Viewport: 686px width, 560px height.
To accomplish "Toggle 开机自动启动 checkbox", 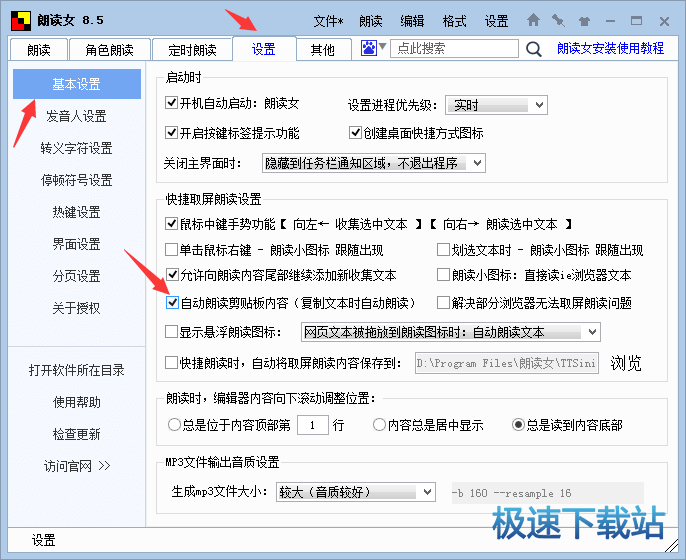I will coord(172,103).
